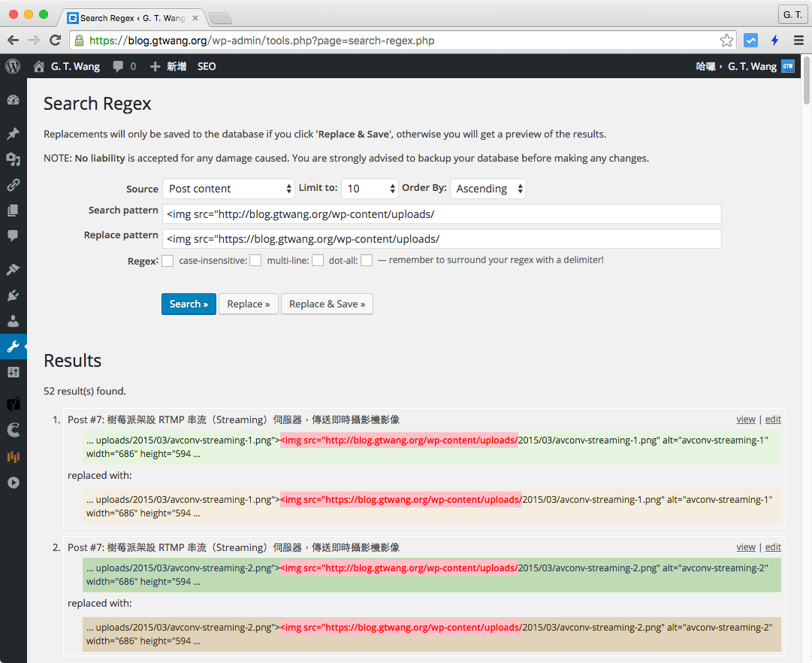The width and height of the screenshot is (812, 663).
Task: Open the Source dropdown showing Post content
Action: click(x=228, y=189)
